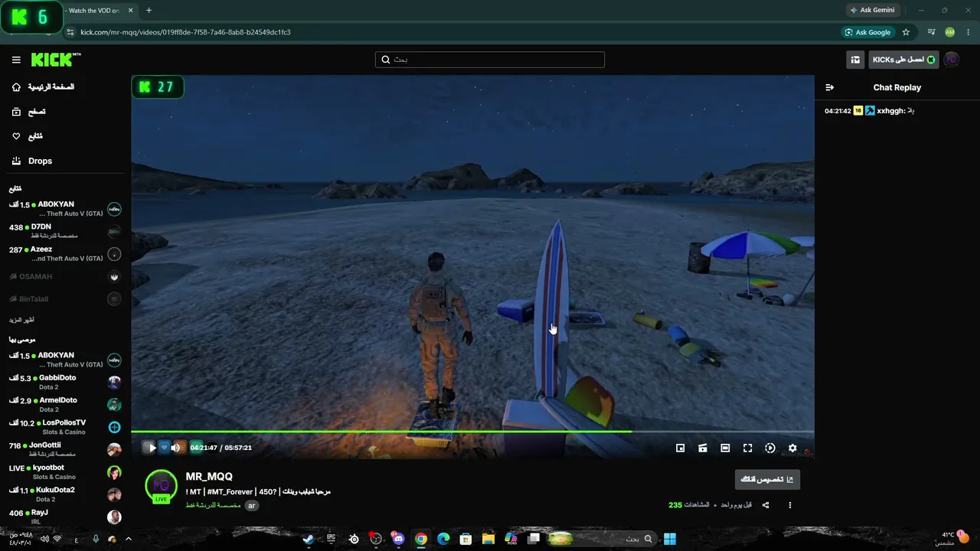
Task: Bookmark this page with star icon
Action: pyautogui.click(x=906, y=32)
